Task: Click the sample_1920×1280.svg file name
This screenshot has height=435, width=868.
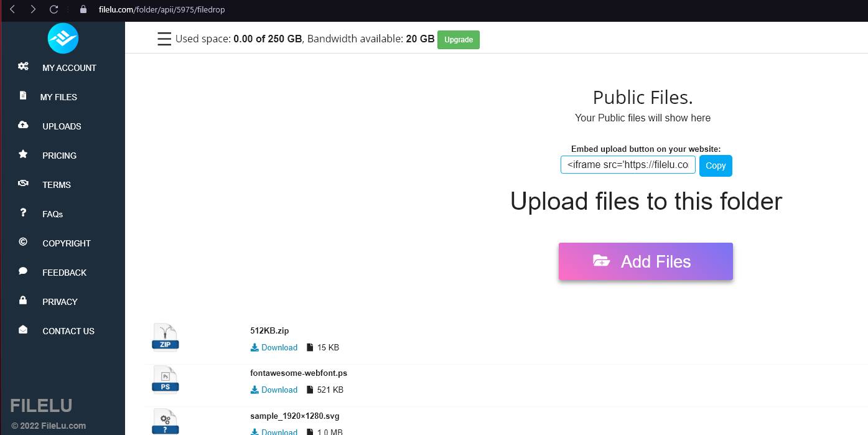Action: [x=295, y=416]
